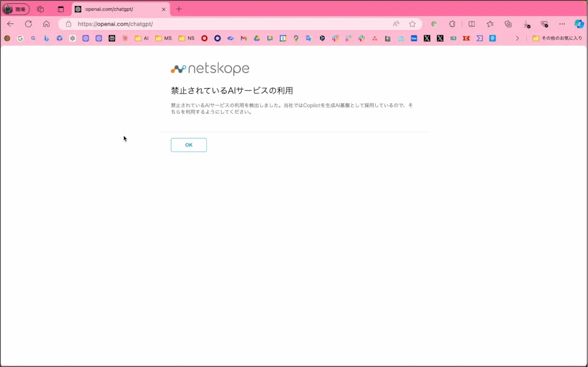Screen dimensions: 588x367
Task: Expand the NS favorites folder
Action: click(187, 38)
